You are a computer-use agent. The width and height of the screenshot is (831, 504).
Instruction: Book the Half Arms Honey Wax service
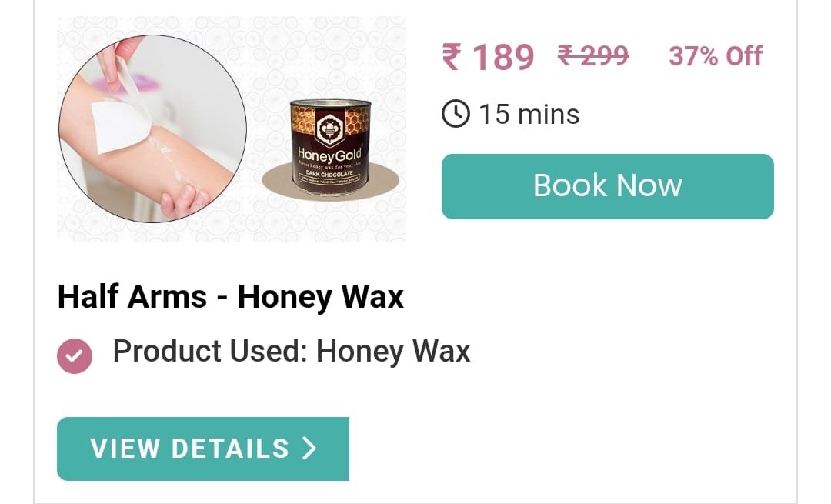tap(607, 186)
